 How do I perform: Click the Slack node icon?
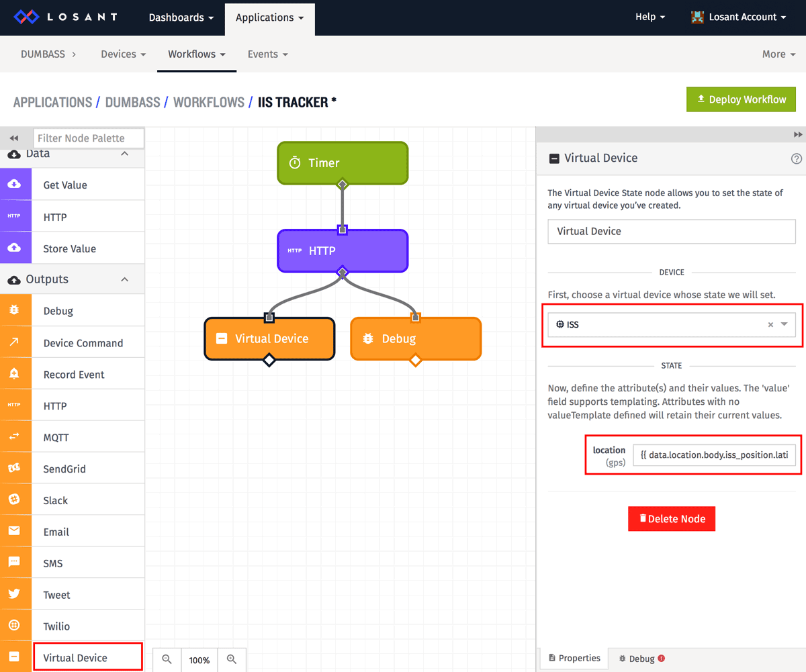click(14, 500)
